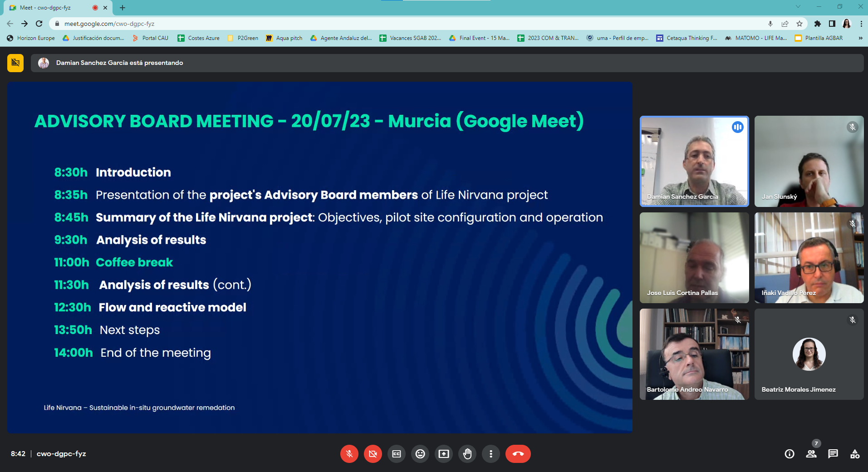Show hidden bookmarks overflow chevron
This screenshot has width=868, height=472.
point(861,38)
